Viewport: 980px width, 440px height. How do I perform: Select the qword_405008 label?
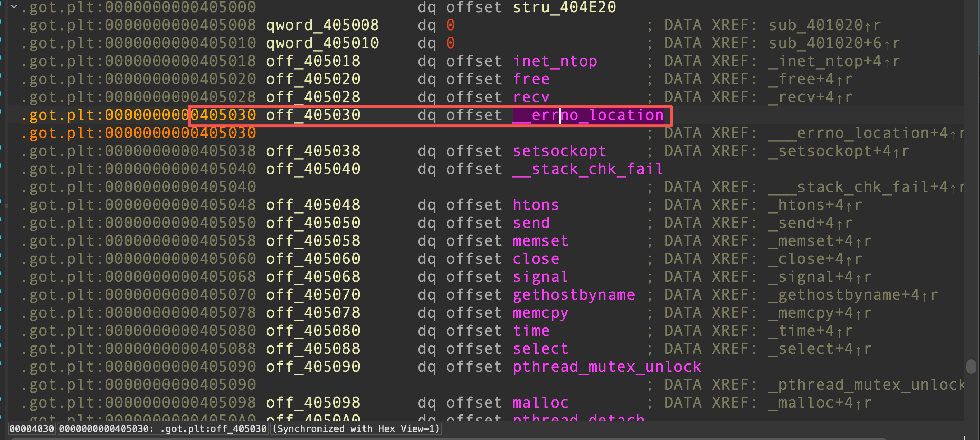(x=322, y=26)
